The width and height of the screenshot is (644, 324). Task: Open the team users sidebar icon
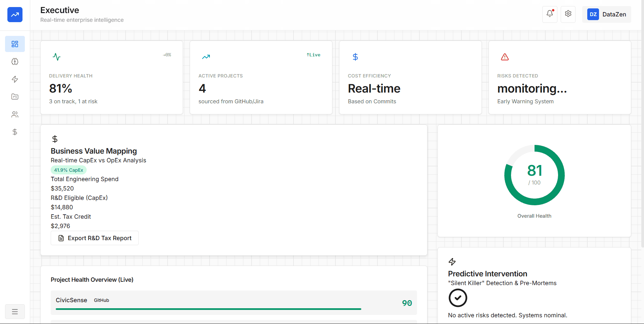(15, 114)
